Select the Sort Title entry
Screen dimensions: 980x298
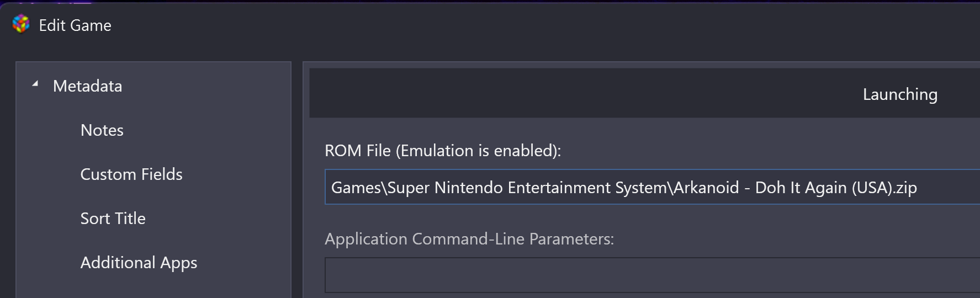(113, 219)
